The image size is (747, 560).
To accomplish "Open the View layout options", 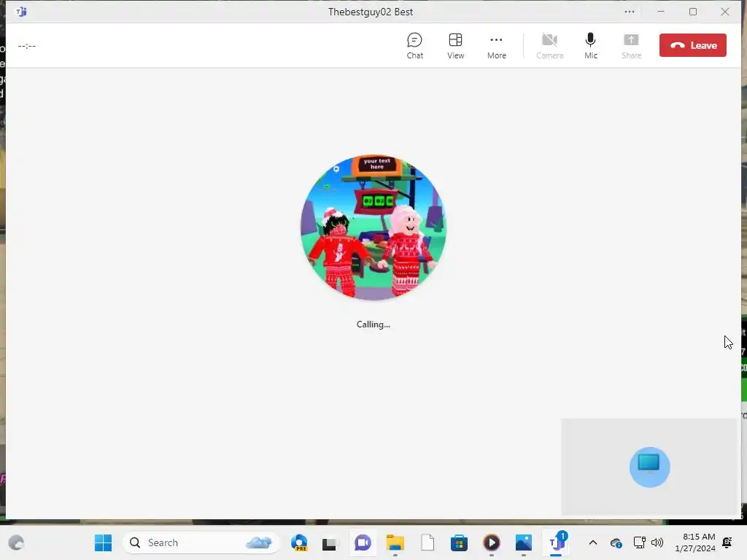I will pyautogui.click(x=455, y=46).
